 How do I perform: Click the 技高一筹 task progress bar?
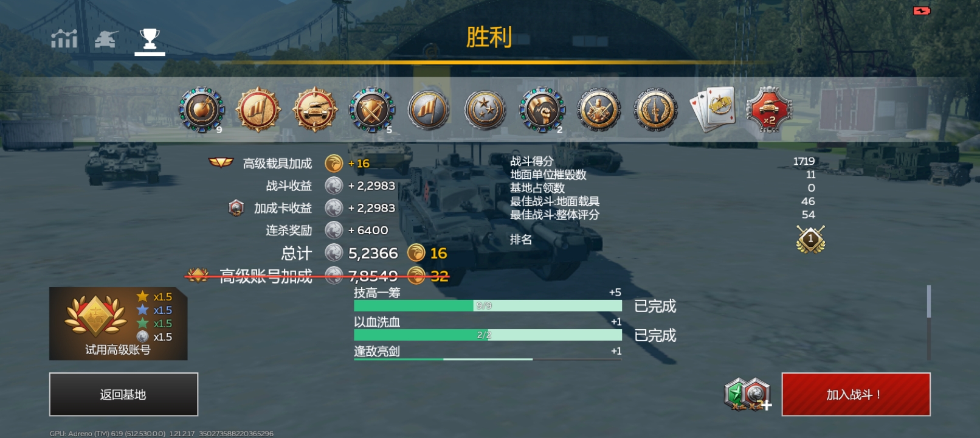click(488, 305)
